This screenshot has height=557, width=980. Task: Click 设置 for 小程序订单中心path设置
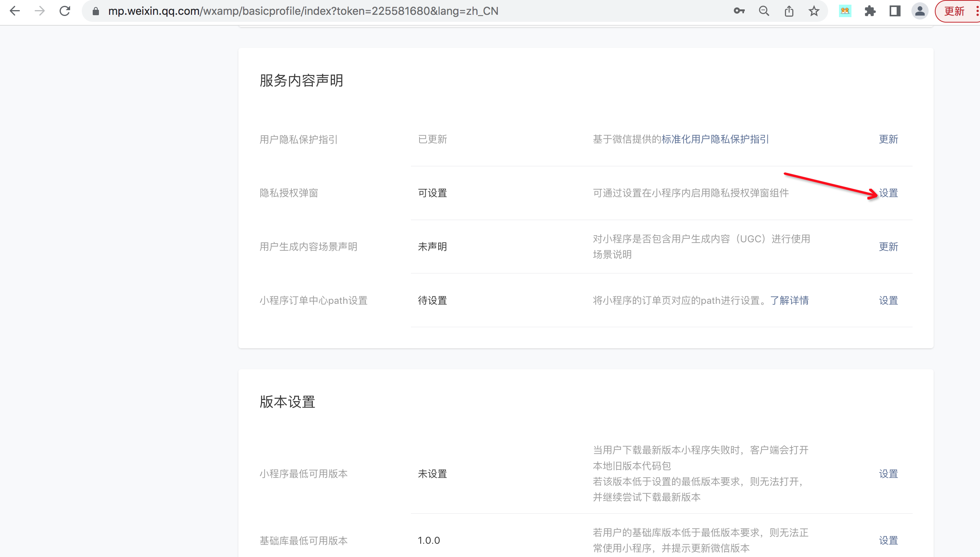point(888,301)
